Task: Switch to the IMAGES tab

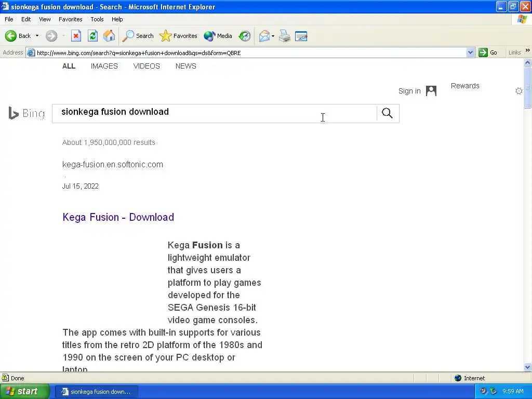Action: (104, 66)
